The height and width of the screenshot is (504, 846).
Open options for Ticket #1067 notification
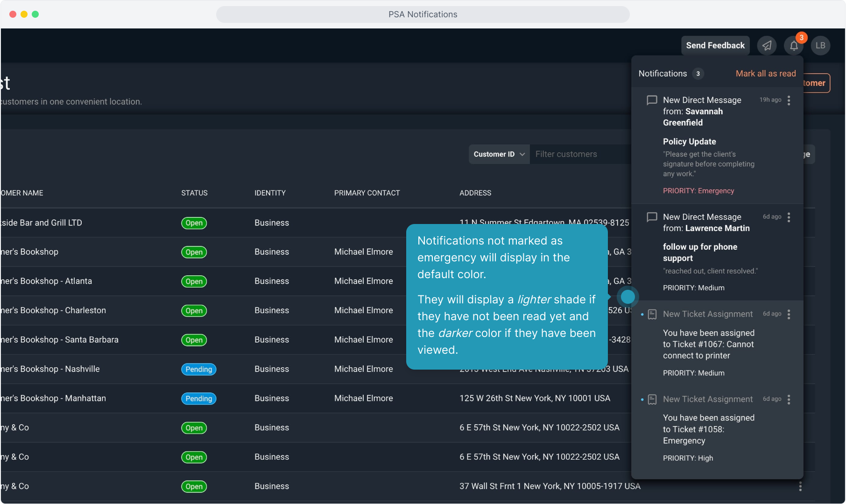789,315
